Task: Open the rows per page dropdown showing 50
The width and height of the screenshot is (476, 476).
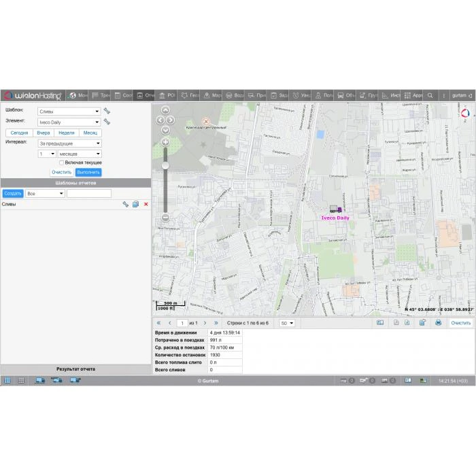Action: [x=287, y=323]
